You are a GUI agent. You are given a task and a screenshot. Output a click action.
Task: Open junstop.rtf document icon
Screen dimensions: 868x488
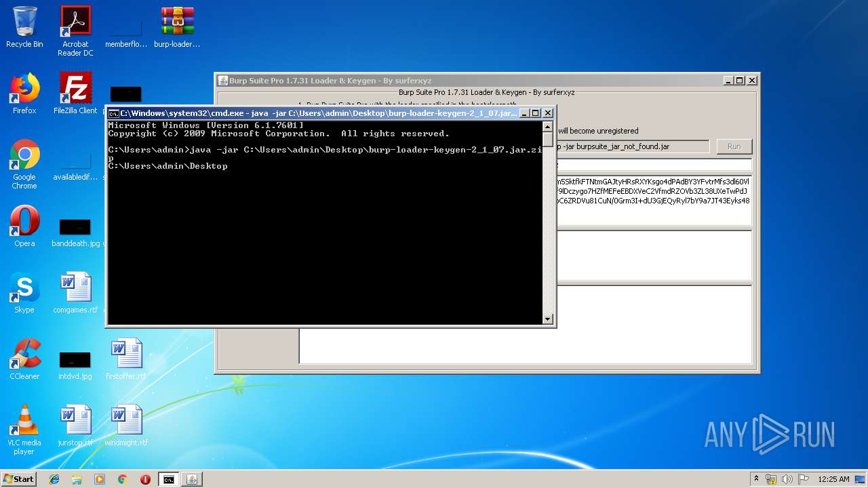[x=75, y=426]
